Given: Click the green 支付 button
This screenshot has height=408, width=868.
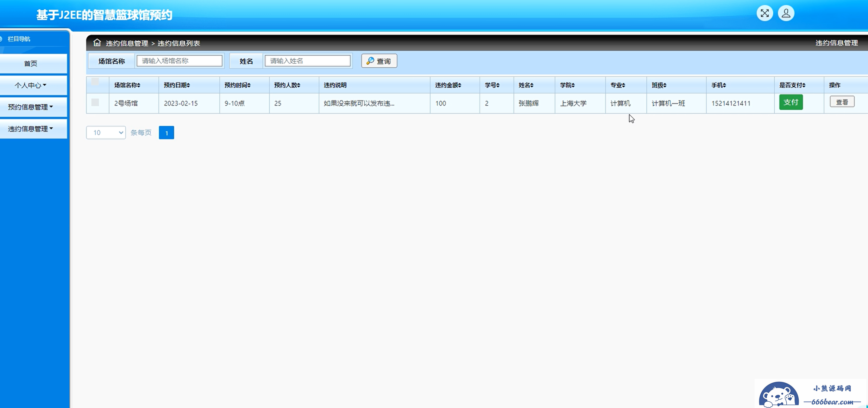Looking at the screenshot, I should (x=791, y=102).
